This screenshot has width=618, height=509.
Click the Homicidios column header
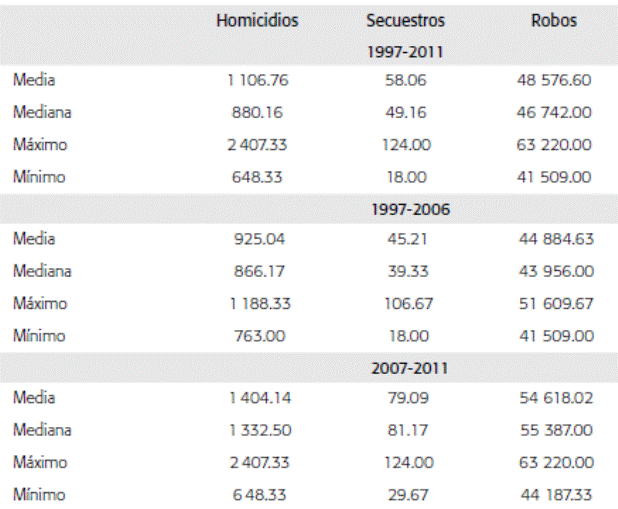(x=257, y=19)
